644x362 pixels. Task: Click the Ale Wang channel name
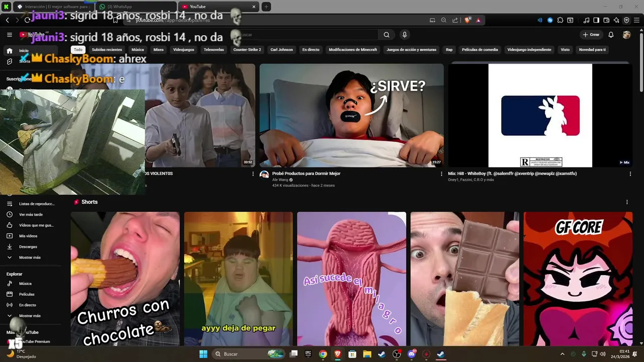[x=280, y=179]
